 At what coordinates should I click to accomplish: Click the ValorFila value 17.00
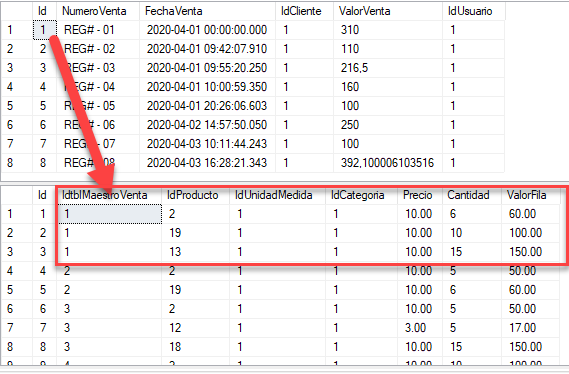[x=531, y=328]
